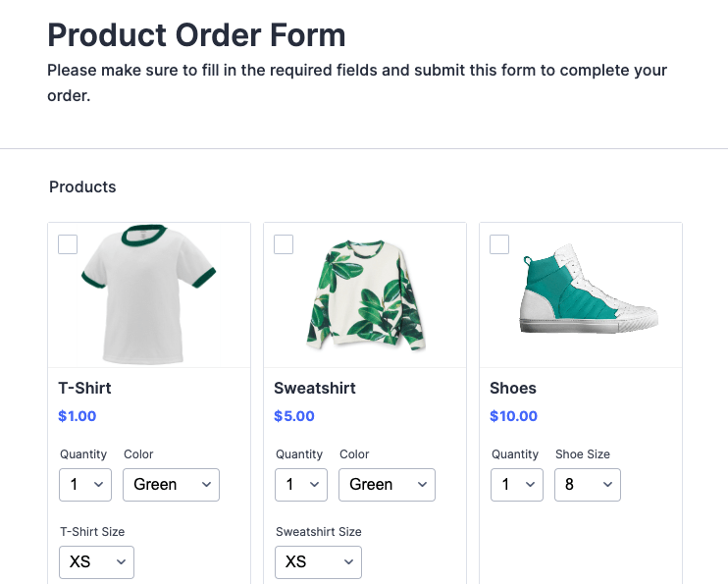Tick the T-Shirt product checkbox
The height and width of the screenshot is (584, 728).
click(68, 244)
